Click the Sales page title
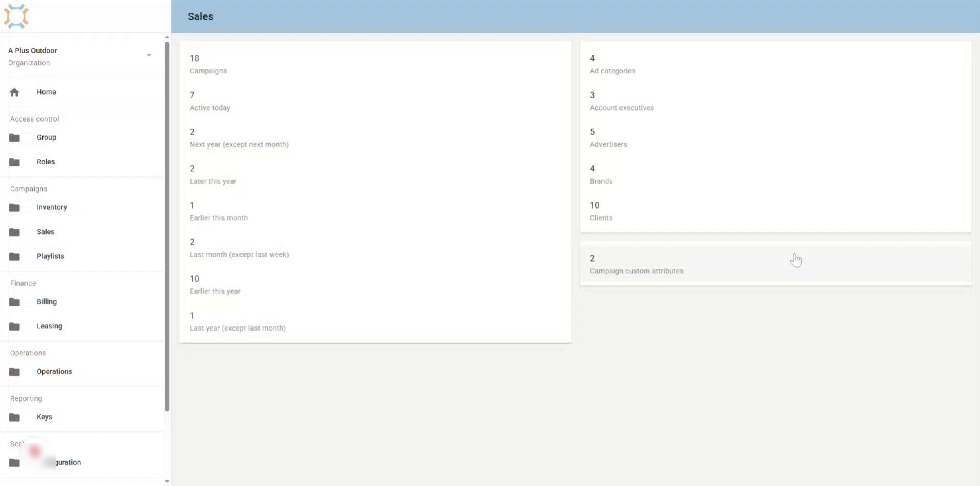The height and width of the screenshot is (486, 980). (x=200, y=16)
